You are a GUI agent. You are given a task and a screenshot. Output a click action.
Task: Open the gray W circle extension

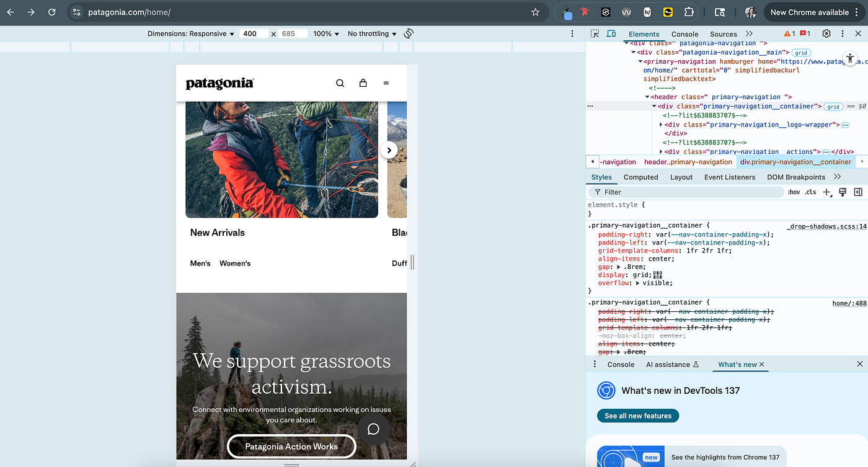pyautogui.click(x=626, y=12)
